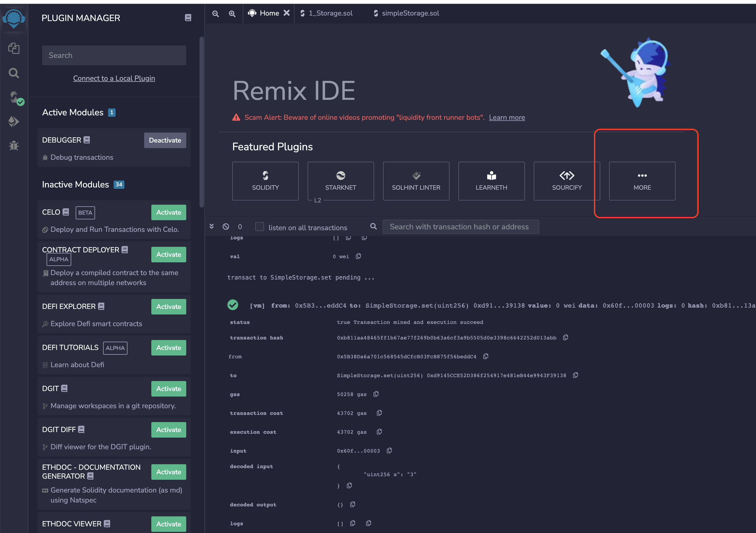Activate the CONTRACT DEPLOYER plugin
This screenshot has width=756, height=533.
[168, 255]
